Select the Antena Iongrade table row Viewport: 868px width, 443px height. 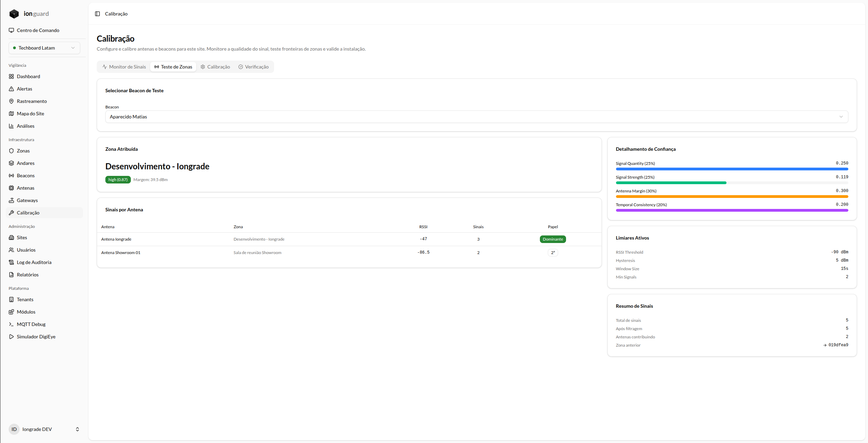pyautogui.click(x=349, y=239)
